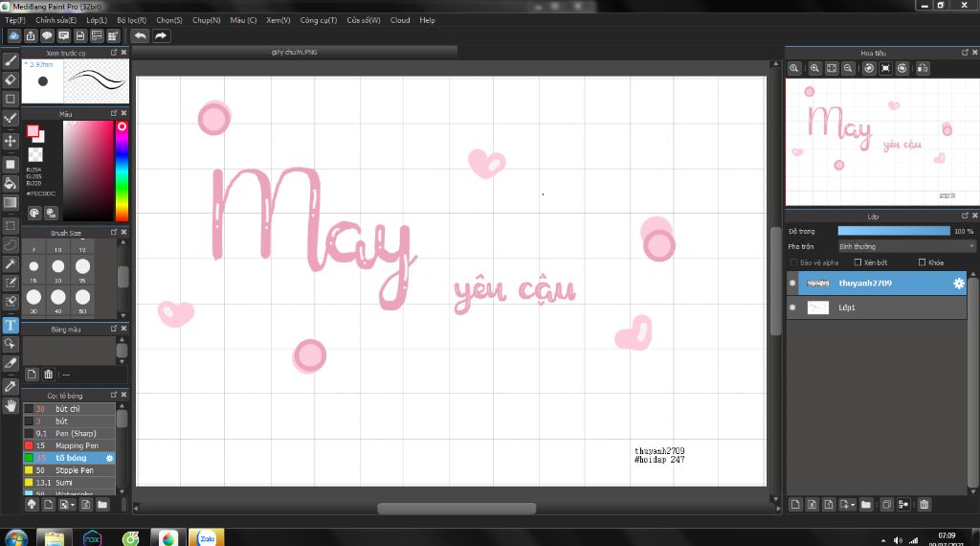980x546 pixels.
Task: Click the palette icon in color panel
Action: tap(33, 213)
